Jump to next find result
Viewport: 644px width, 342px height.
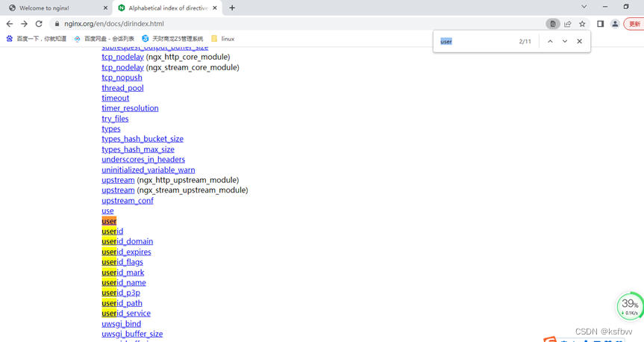(565, 41)
